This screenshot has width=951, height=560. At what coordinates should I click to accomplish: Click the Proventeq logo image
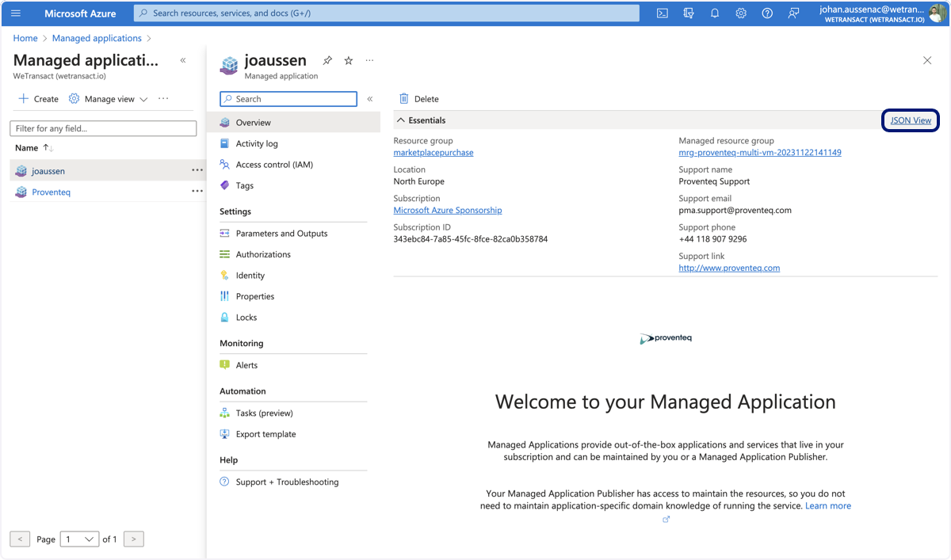(x=666, y=338)
